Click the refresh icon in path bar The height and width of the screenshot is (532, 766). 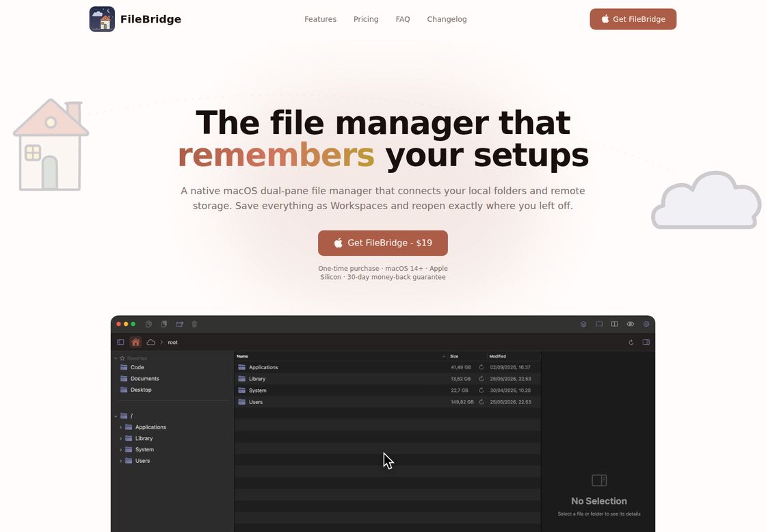pos(631,343)
